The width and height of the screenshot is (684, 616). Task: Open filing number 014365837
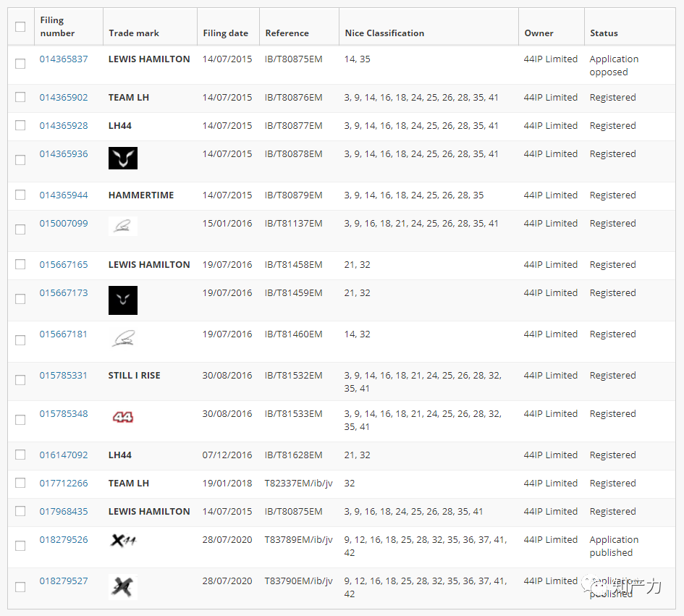[x=64, y=59]
